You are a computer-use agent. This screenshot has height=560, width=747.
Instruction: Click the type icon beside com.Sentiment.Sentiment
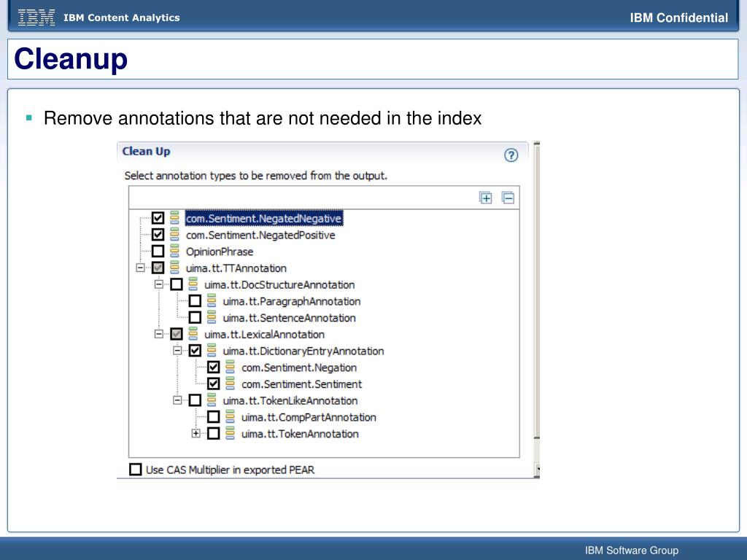point(230,384)
